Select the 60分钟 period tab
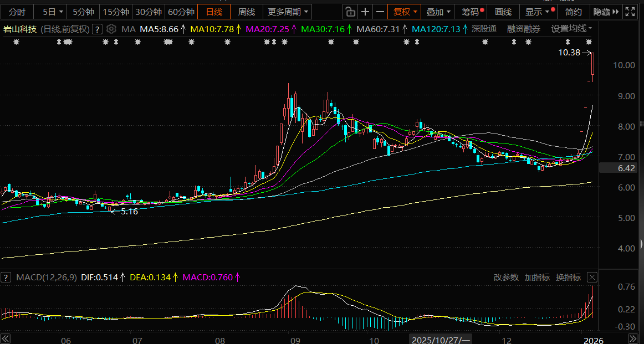Image resolution: width=644 pixels, height=344 pixels. pyautogui.click(x=181, y=12)
